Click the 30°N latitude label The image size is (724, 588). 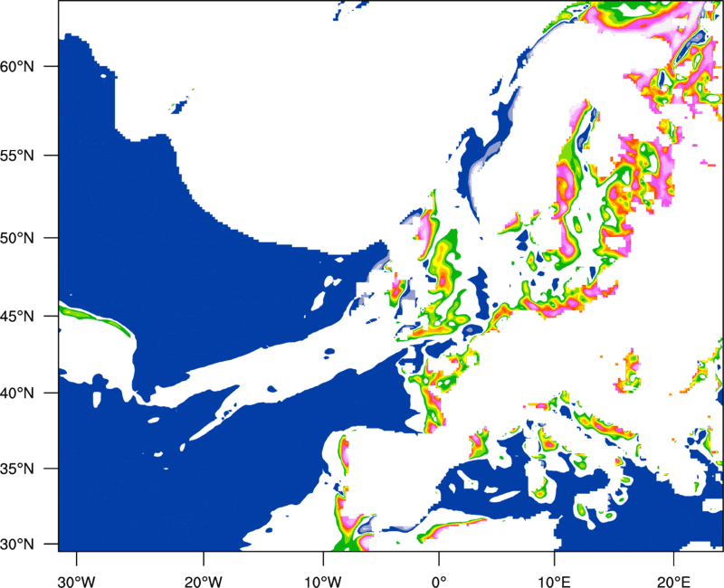(x=16, y=545)
